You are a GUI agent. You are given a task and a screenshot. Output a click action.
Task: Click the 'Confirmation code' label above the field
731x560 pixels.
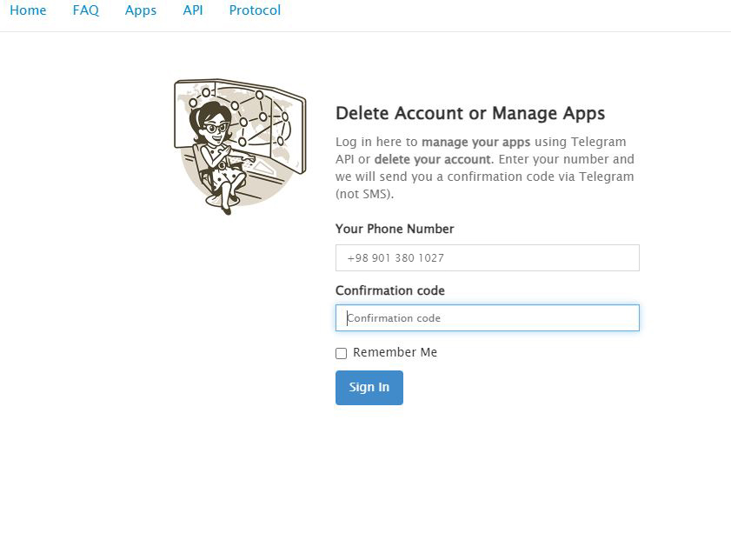pyautogui.click(x=390, y=290)
